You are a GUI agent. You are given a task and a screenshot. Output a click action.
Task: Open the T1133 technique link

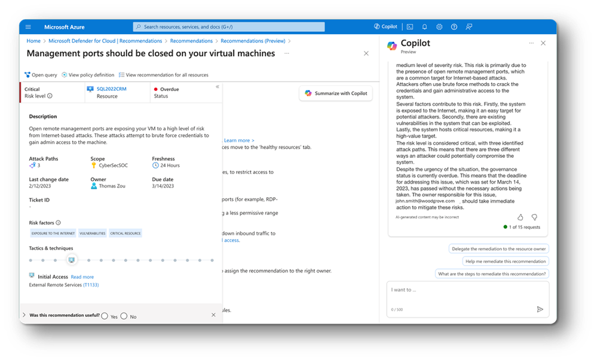coord(91,285)
